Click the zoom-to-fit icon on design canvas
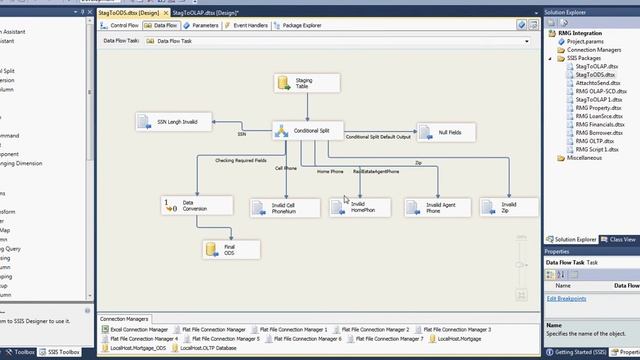The width and height of the screenshot is (640, 360). pyautogui.click(x=521, y=295)
